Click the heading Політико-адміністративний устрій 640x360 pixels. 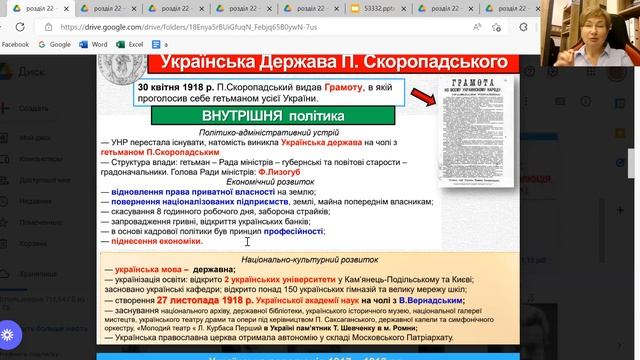click(269, 132)
